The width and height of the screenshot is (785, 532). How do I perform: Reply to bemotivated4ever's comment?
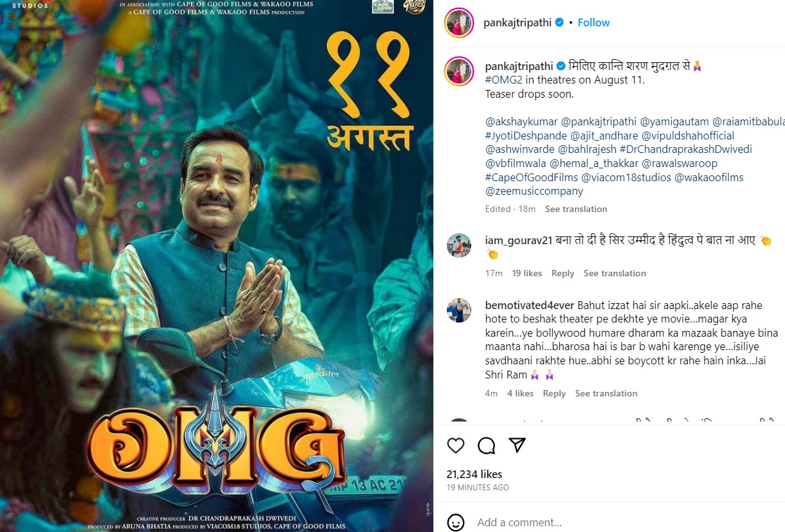coord(554,393)
